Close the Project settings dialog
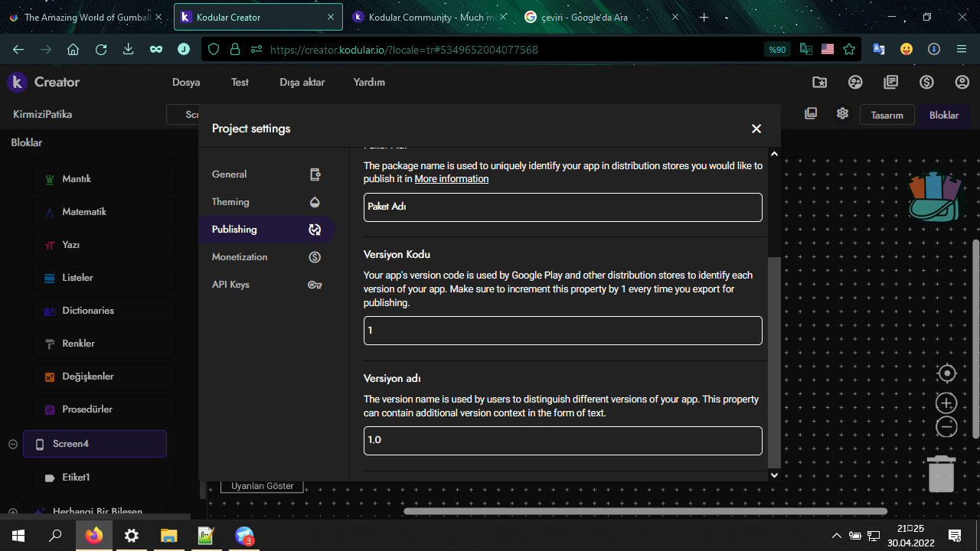The height and width of the screenshot is (551, 980). [x=756, y=129]
